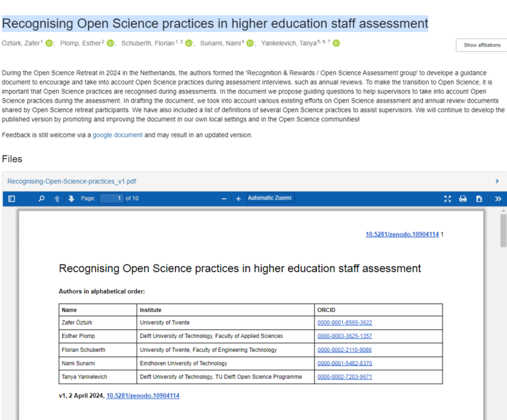Go to next PDF page arrow
This screenshot has width=507, height=420.
(71, 199)
